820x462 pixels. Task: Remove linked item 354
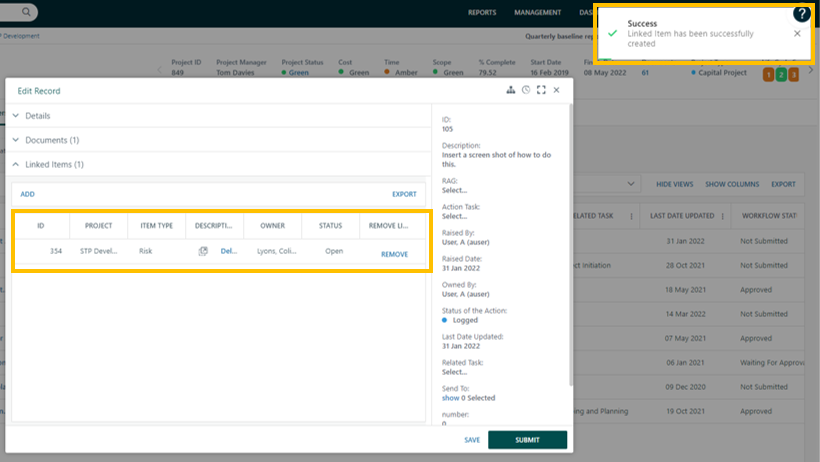(394, 254)
